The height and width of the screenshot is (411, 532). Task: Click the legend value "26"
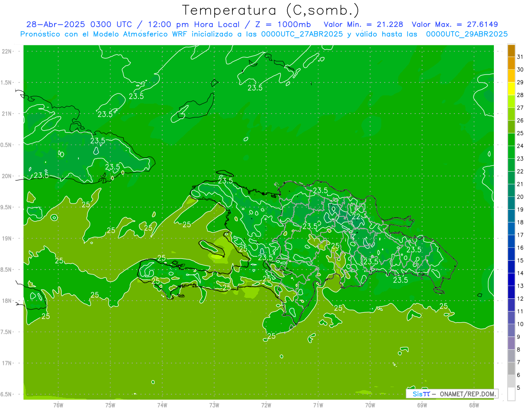pos(521,121)
